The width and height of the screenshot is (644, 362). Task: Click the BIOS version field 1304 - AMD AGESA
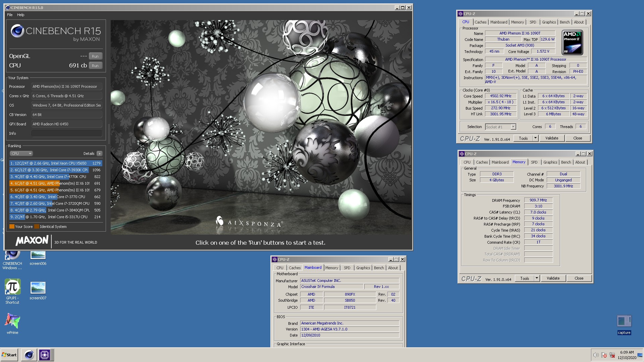coord(350,329)
